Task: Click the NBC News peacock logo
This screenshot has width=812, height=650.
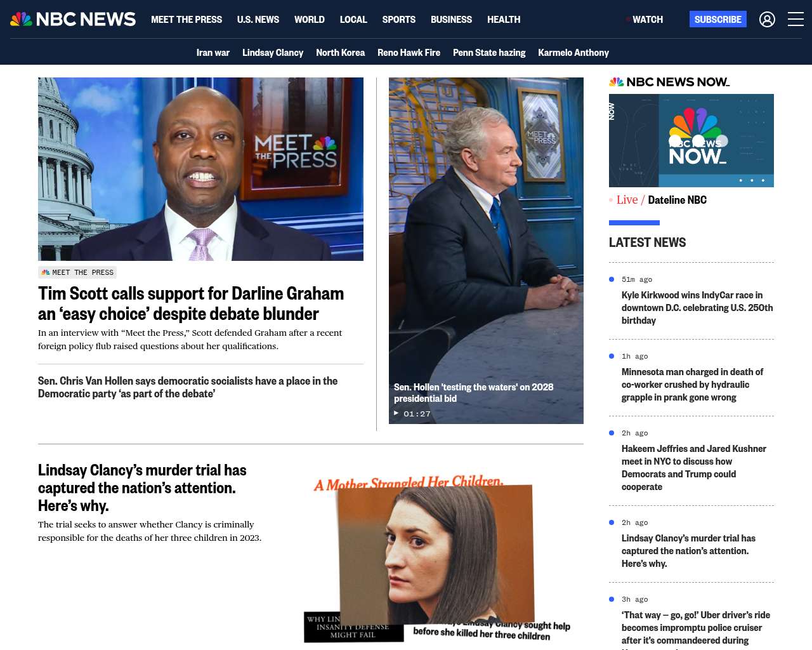Action: click(73, 19)
